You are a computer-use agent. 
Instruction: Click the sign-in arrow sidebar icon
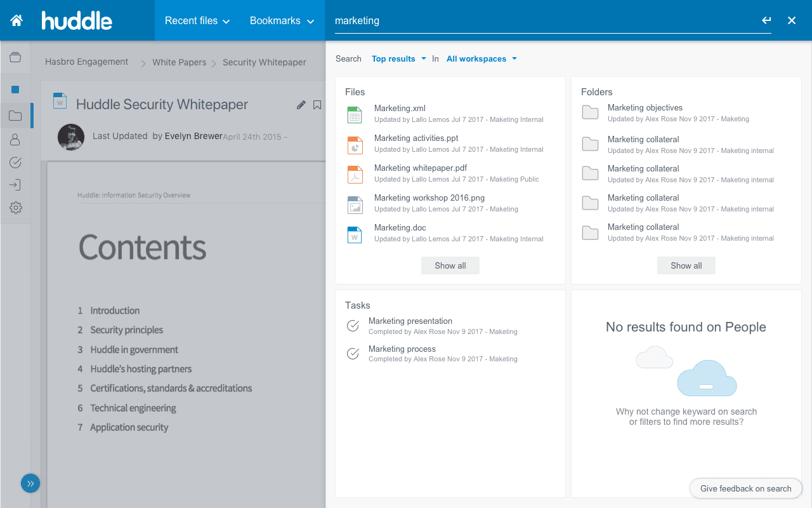(x=15, y=185)
